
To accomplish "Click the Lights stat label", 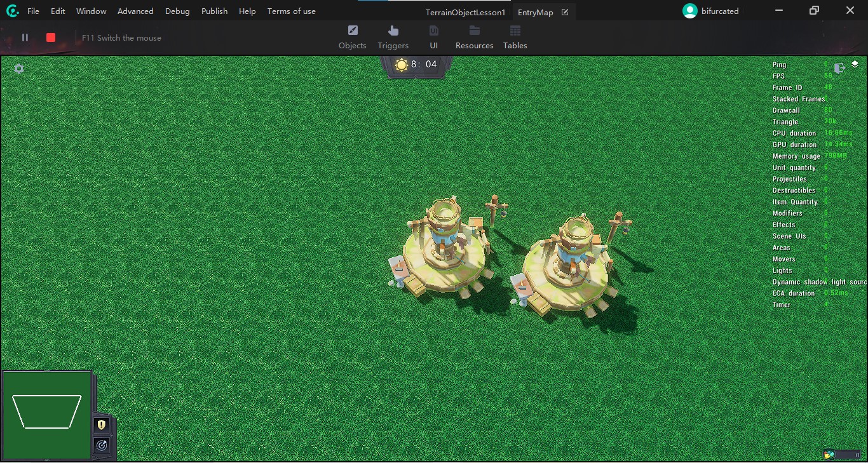I will 782,271.
